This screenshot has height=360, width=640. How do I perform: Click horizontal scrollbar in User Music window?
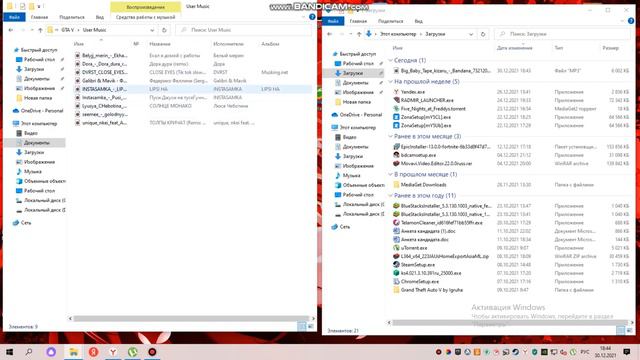tap(191, 318)
